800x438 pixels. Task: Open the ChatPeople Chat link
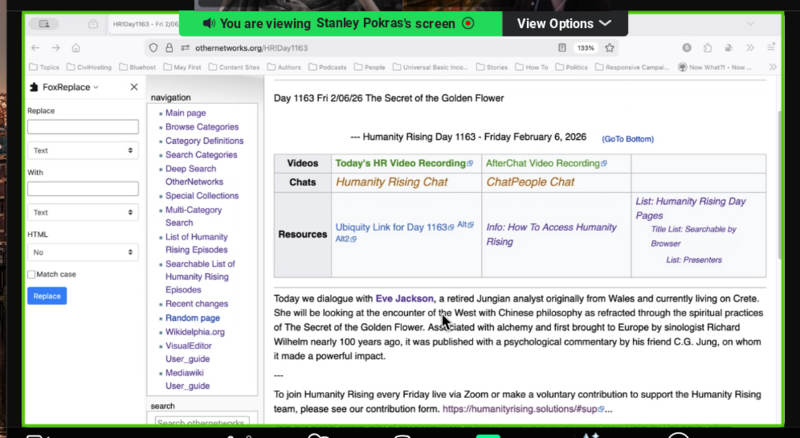coord(530,182)
